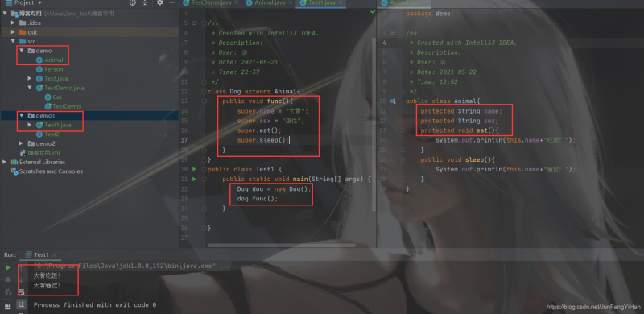644x314 pixels.
Task: Rerun Test1 with the green play icon
Action: [x=8, y=267]
